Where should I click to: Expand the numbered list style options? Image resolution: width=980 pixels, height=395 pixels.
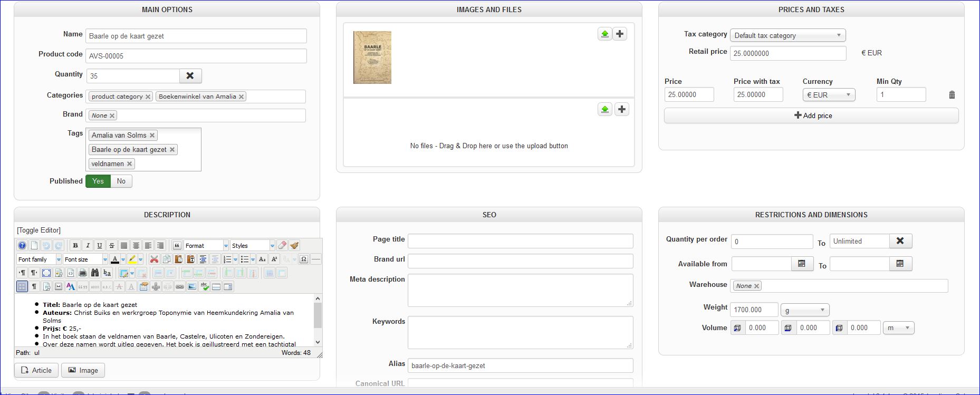click(235, 259)
